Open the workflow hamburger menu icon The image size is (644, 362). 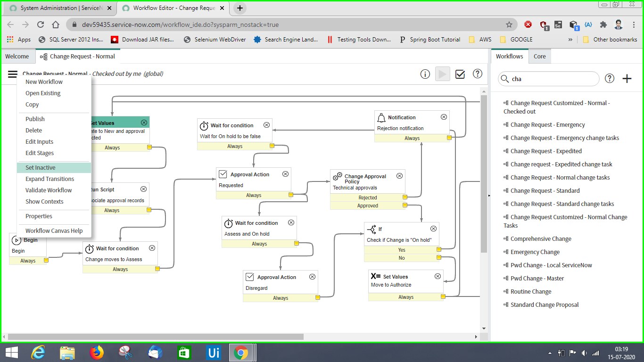13,74
